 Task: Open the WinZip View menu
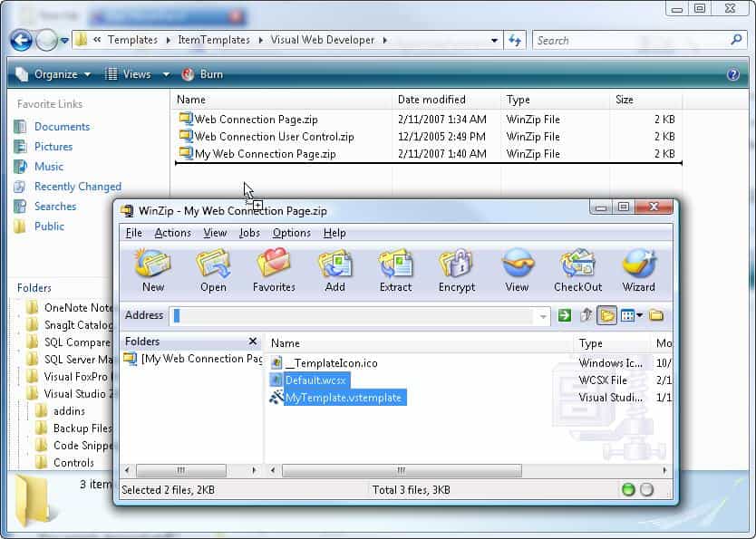pos(215,233)
